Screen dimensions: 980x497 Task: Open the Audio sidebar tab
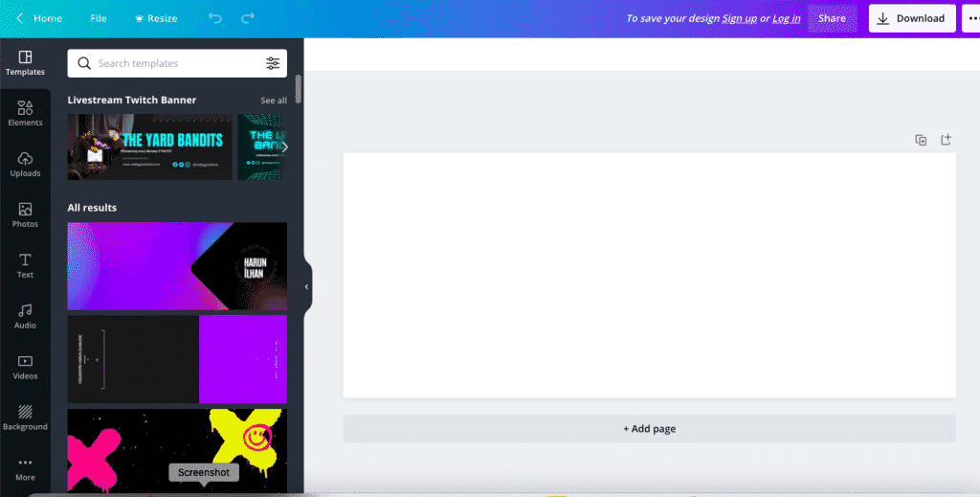[x=25, y=316]
